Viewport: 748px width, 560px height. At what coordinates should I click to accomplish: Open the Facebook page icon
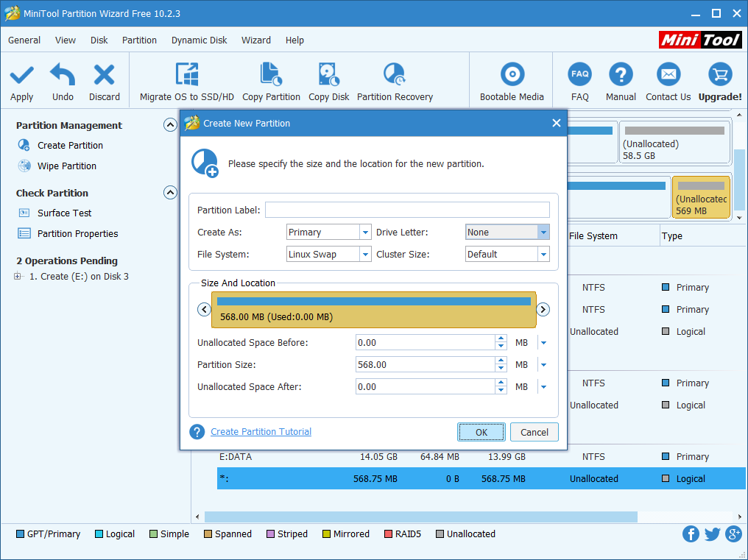pos(691,534)
